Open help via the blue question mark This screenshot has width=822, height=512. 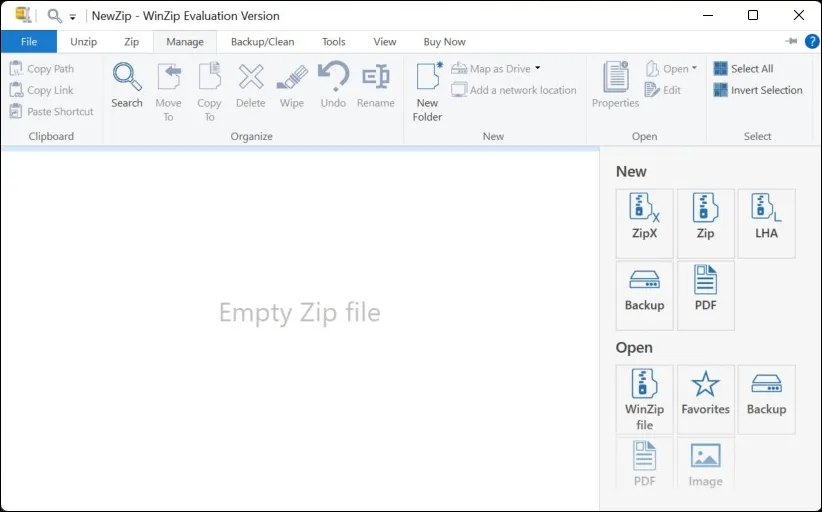812,41
